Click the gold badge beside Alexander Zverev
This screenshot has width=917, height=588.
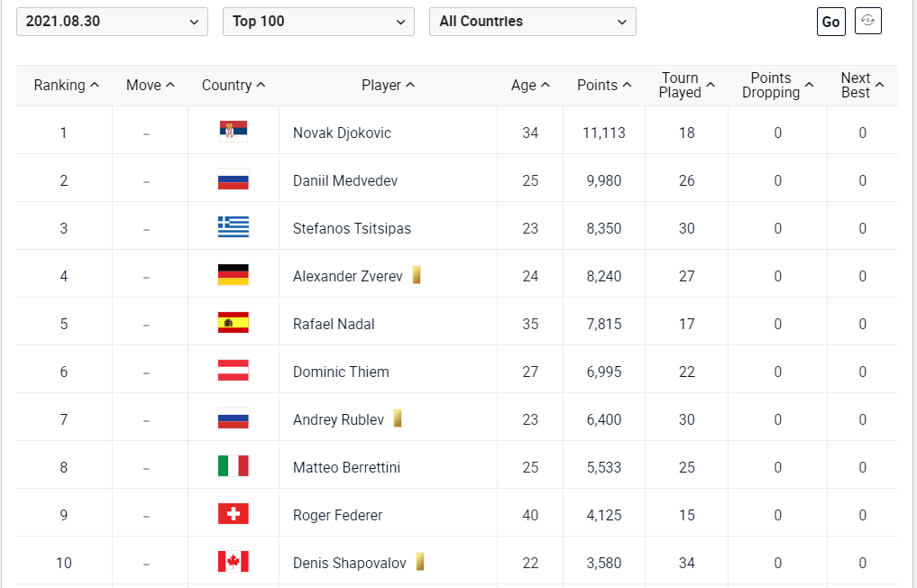pos(417,275)
